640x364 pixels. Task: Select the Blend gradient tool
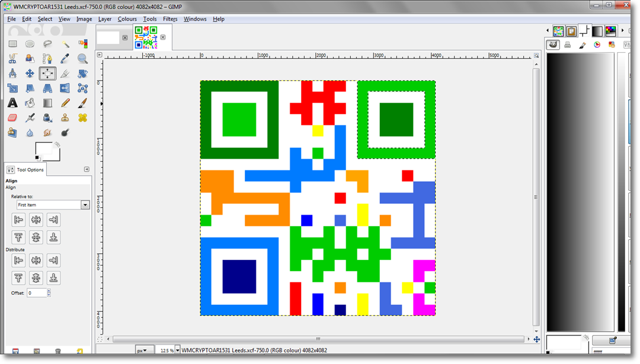(47, 103)
